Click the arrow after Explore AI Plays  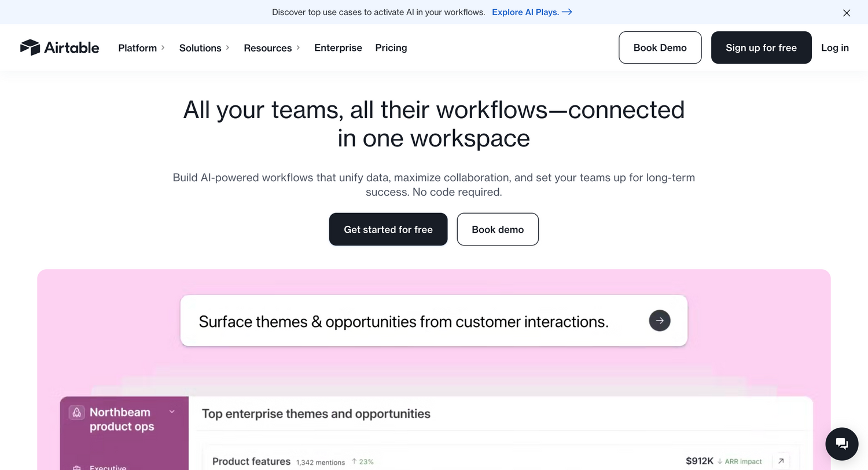[567, 12]
